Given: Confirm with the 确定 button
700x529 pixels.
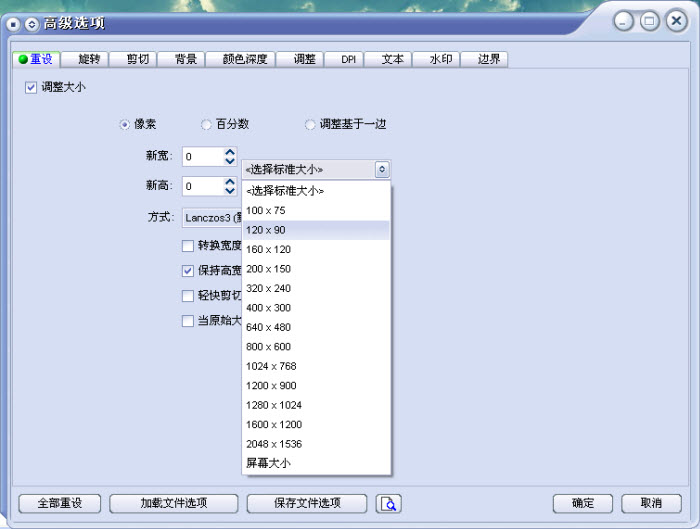Looking at the screenshot, I should click(x=583, y=504).
